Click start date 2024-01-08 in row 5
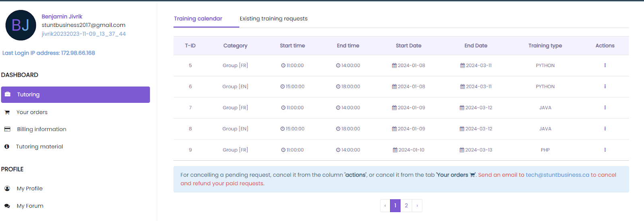Image resolution: width=644 pixels, height=221 pixels. point(411,65)
